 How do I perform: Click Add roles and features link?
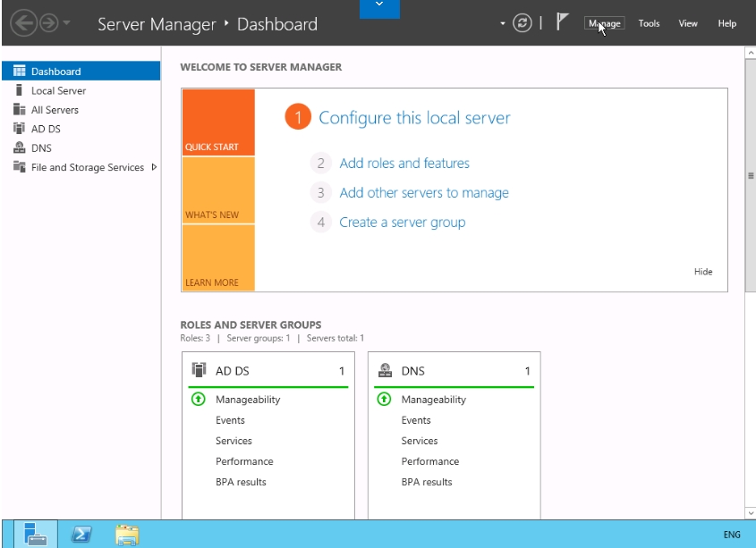(404, 164)
